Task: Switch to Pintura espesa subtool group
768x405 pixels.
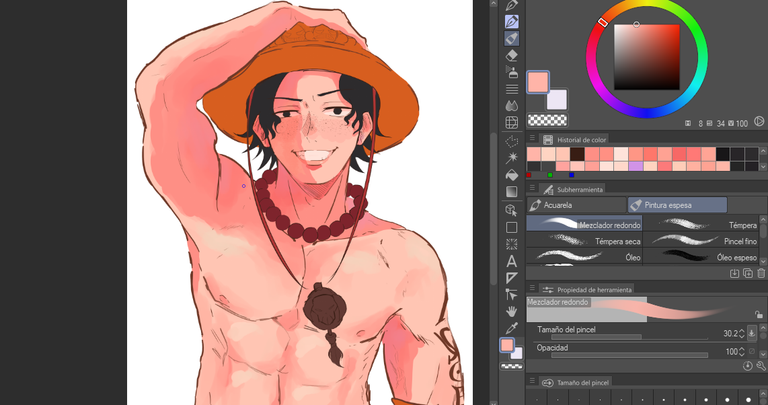Action: [x=677, y=205]
